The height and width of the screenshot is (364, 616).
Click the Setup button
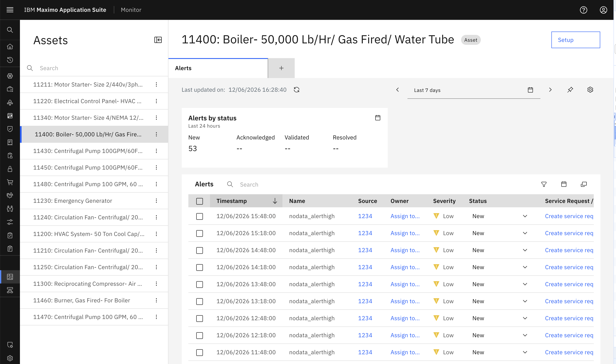(x=576, y=40)
